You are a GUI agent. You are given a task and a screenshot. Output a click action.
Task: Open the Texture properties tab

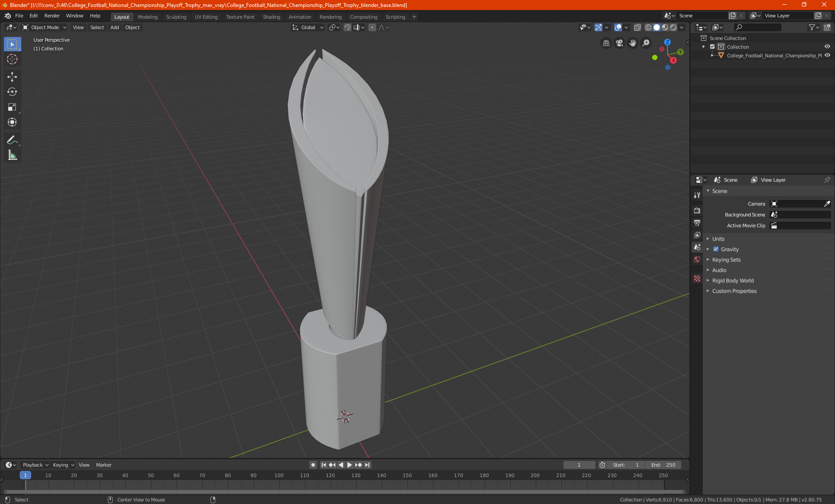[x=697, y=279]
